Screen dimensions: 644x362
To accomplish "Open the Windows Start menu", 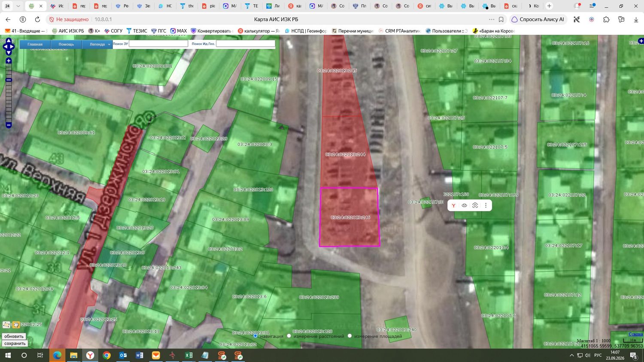I will click(7, 355).
